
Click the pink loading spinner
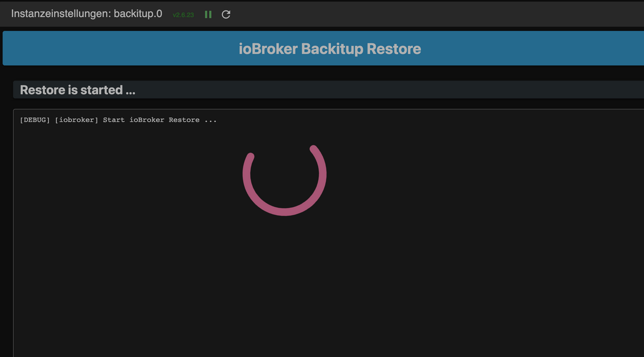[284, 180]
